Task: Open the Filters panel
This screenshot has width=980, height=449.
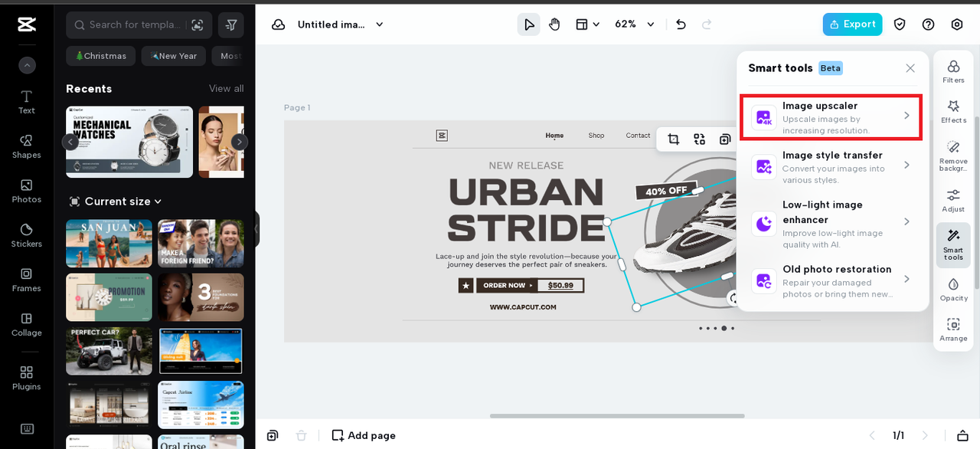Action: tap(953, 71)
